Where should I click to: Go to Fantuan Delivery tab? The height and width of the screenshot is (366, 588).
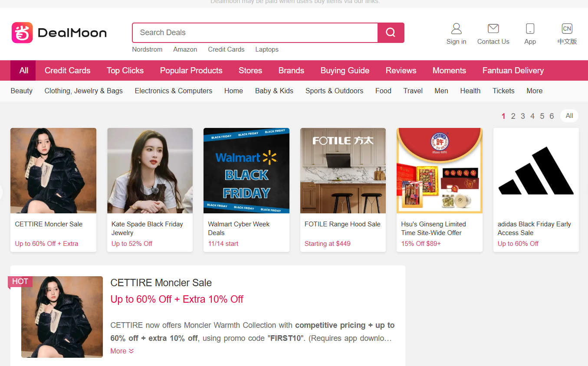click(x=513, y=71)
